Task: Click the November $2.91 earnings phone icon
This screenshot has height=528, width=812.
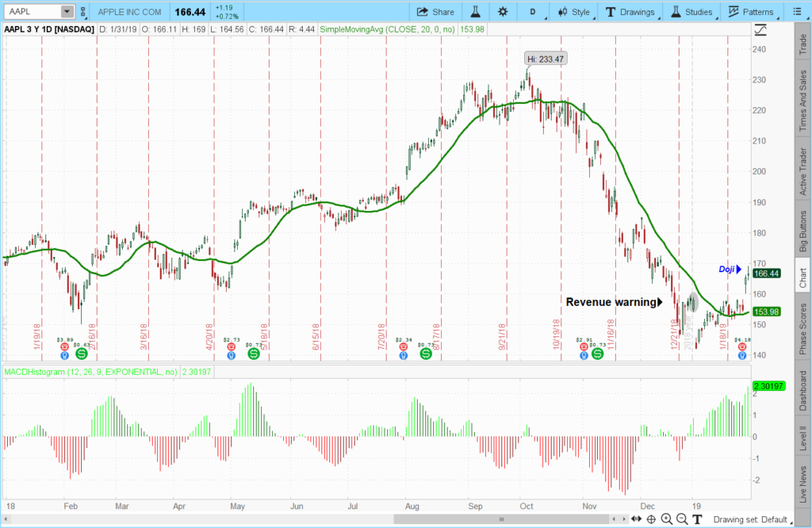Action: click(584, 346)
